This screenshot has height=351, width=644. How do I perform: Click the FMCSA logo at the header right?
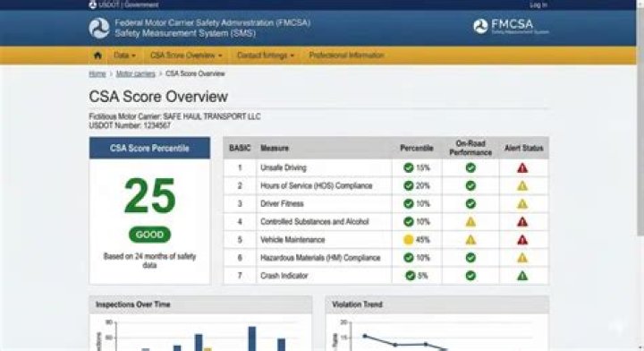511,26
